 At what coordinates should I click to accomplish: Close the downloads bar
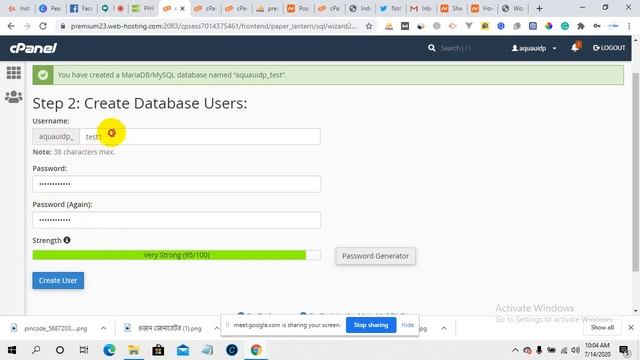tap(631, 327)
